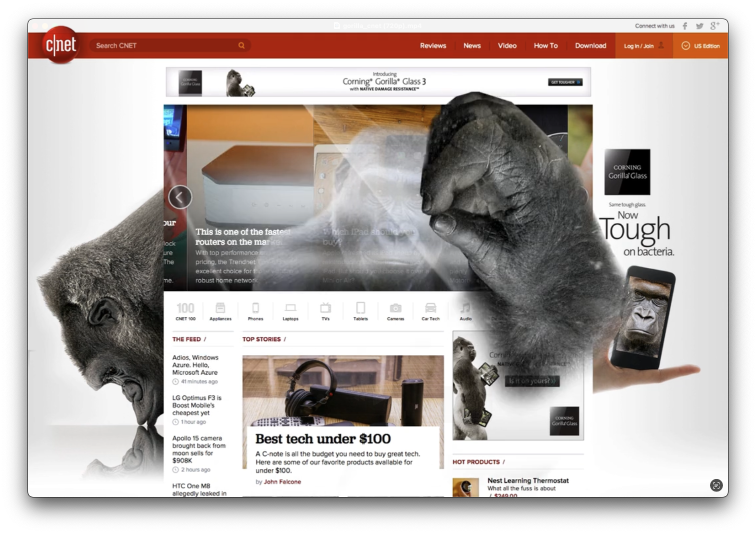Select the Car Tech category icon
The width and height of the screenshot is (756, 534).
click(x=430, y=311)
